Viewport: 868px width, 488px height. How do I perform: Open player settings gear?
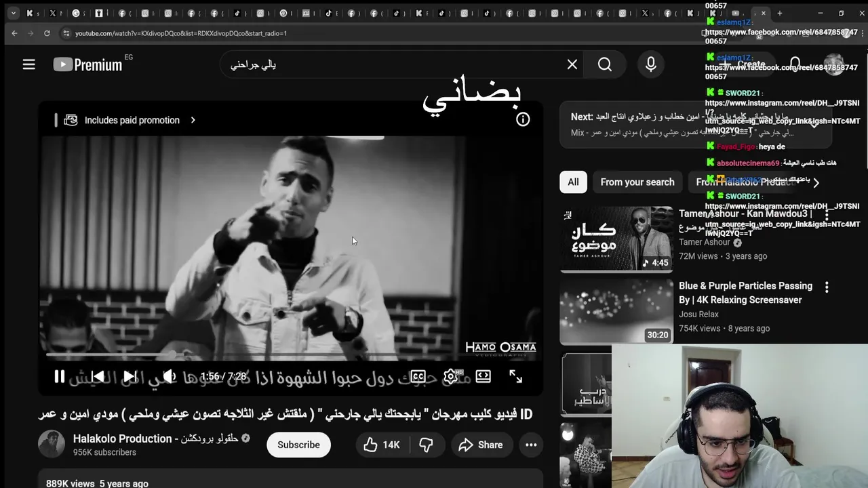[x=451, y=376]
